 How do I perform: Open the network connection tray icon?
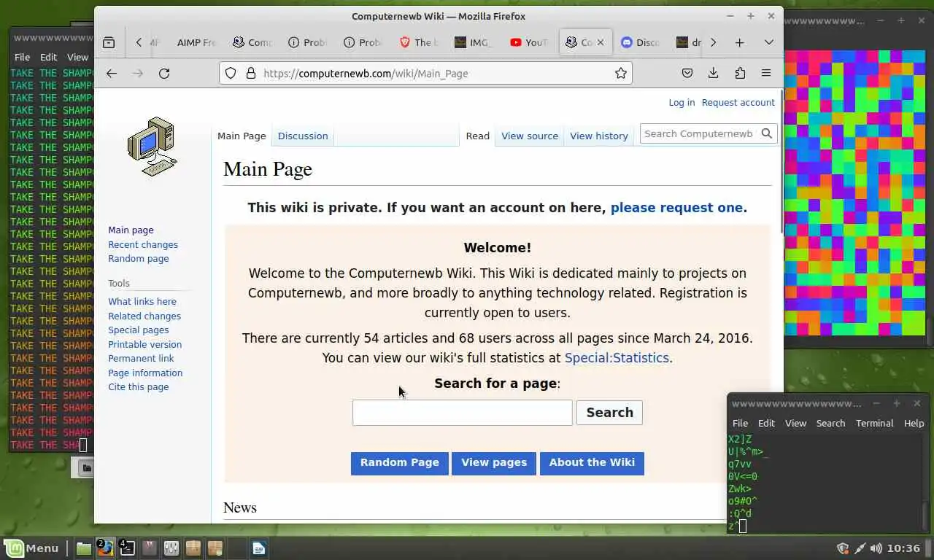(860, 548)
